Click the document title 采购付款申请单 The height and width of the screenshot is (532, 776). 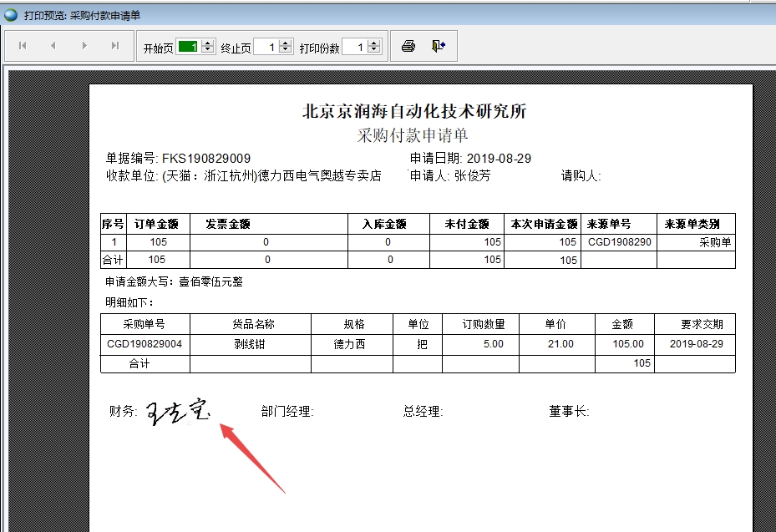pos(413,135)
